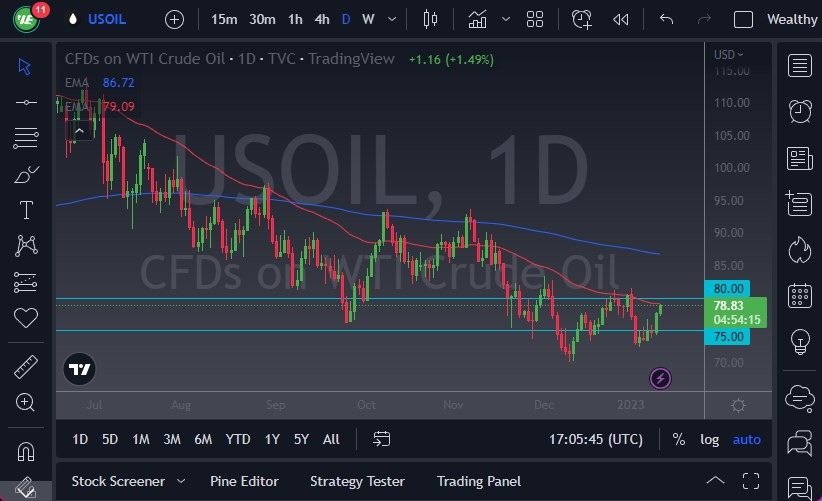Collapse the EMA indicator legend chevron
The width and height of the screenshot is (822, 501).
point(78,130)
